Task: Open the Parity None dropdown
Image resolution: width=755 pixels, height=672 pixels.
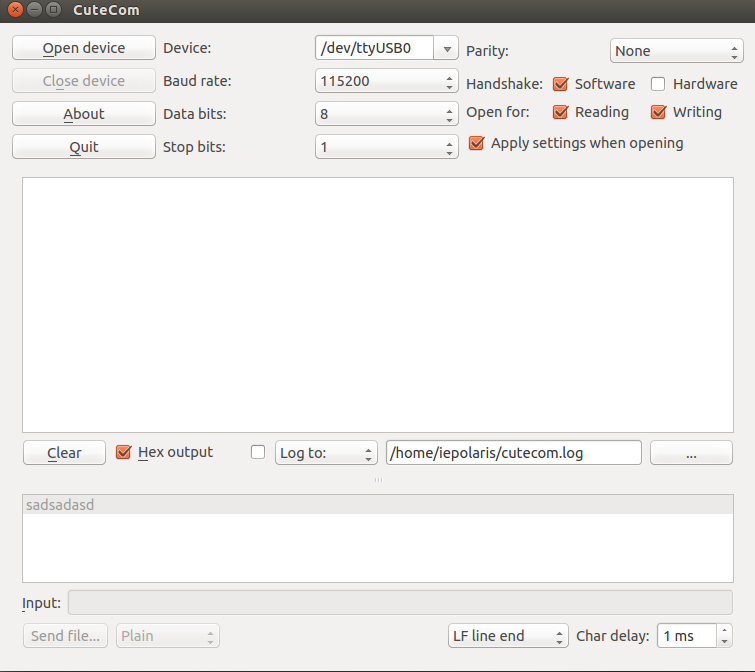Action: coord(677,51)
